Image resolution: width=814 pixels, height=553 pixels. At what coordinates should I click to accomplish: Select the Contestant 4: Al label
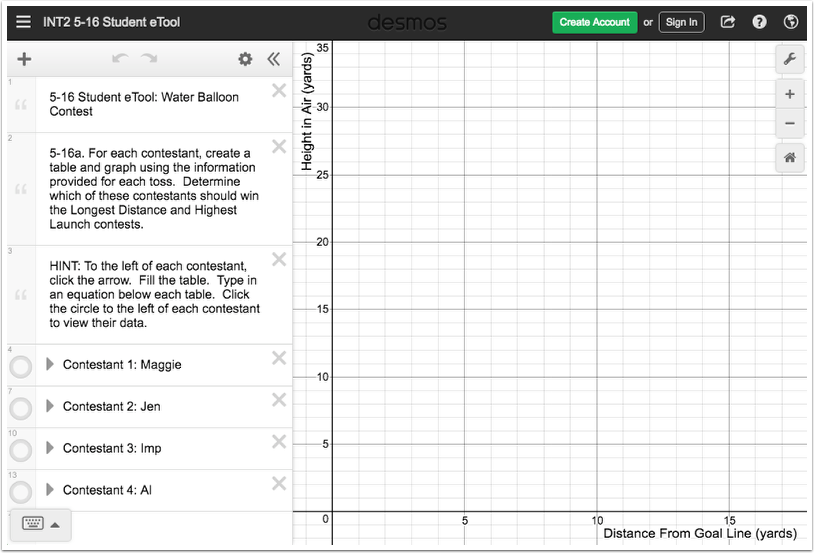pyautogui.click(x=107, y=490)
